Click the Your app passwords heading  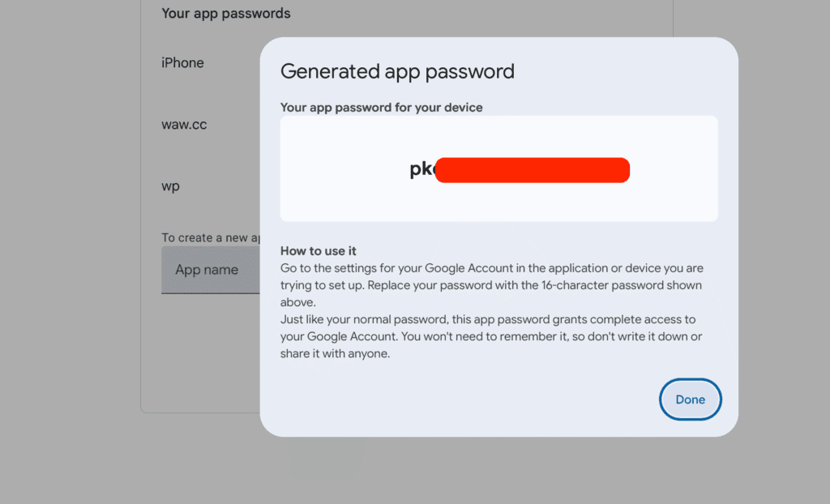coord(225,13)
